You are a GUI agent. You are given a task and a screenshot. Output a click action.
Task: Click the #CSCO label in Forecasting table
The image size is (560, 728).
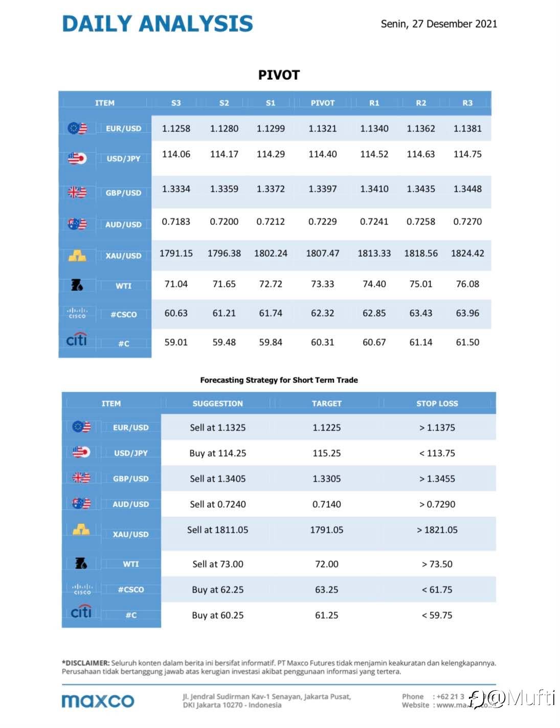click(x=131, y=589)
